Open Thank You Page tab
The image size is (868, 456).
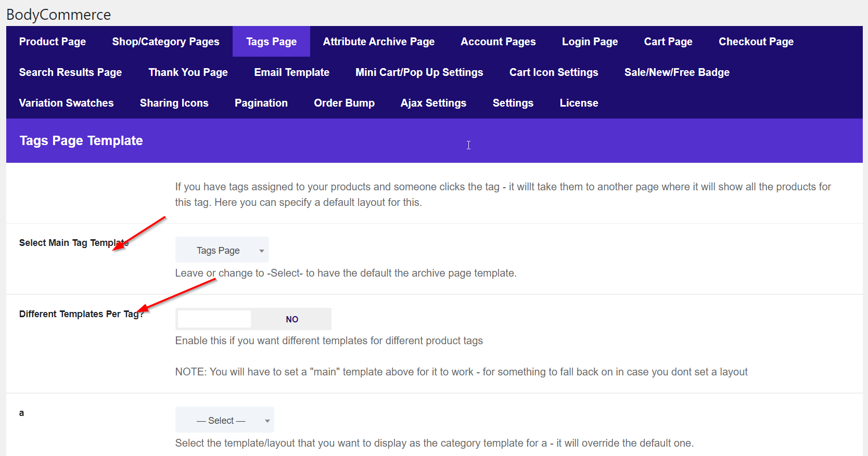click(188, 72)
